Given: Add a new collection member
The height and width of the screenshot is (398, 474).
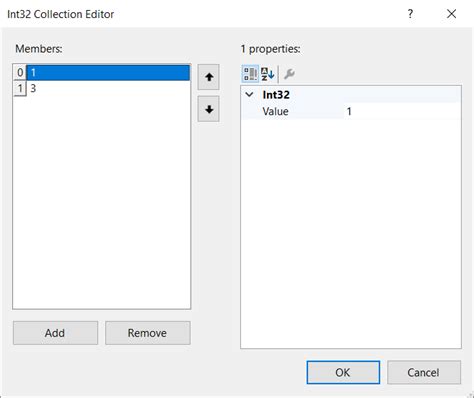Looking at the screenshot, I should point(55,333).
